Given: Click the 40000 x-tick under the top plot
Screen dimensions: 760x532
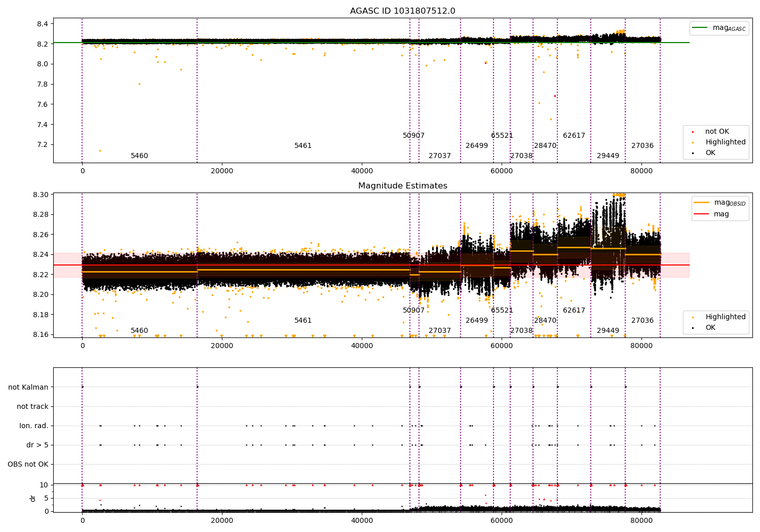Looking at the screenshot, I should click(x=362, y=171).
